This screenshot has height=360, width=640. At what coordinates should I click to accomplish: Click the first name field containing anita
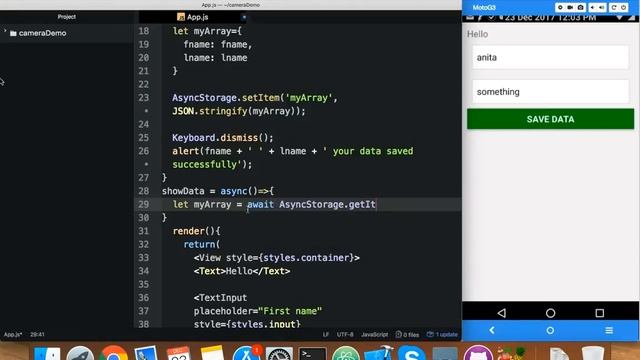(x=550, y=57)
